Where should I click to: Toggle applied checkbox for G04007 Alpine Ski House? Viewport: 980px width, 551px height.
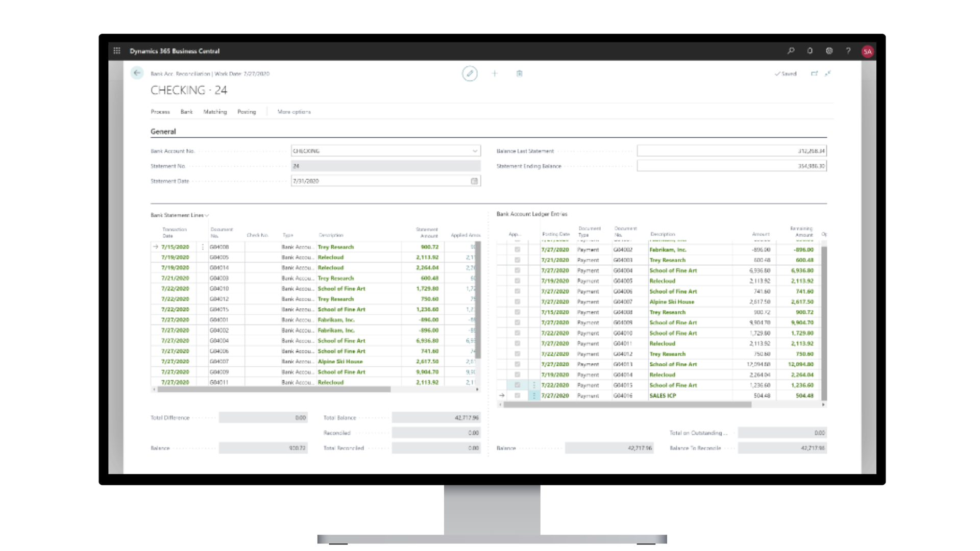pyautogui.click(x=517, y=302)
